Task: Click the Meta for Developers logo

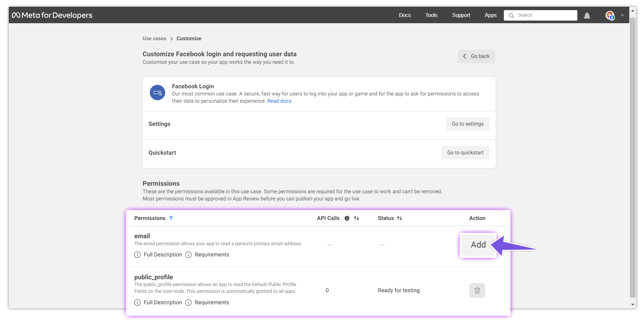Action: point(52,15)
